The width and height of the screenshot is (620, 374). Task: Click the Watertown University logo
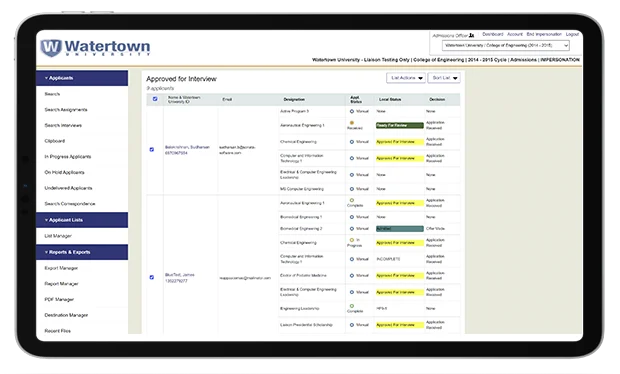click(x=95, y=48)
